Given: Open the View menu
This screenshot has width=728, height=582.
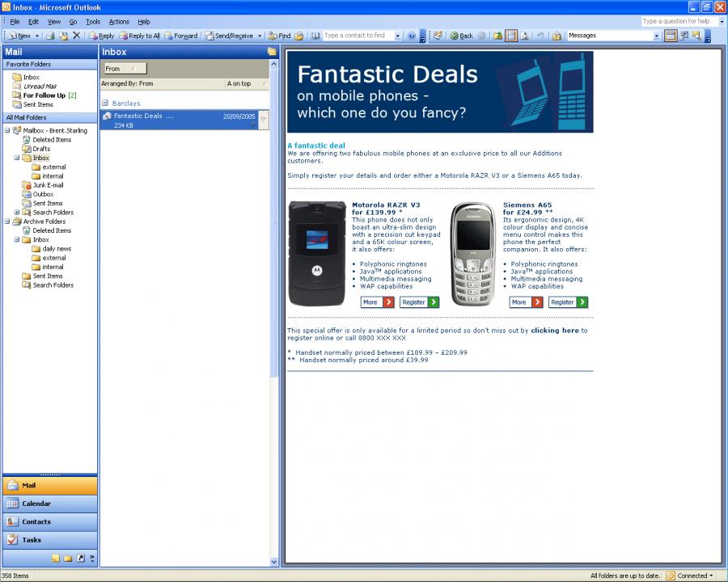Looking at the screenshot, I should (54, 22).
